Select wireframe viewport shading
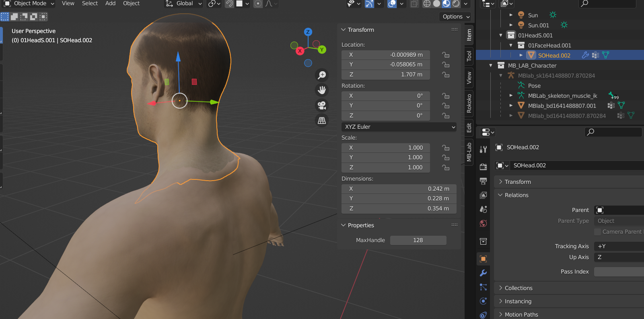 coord(427,4)
